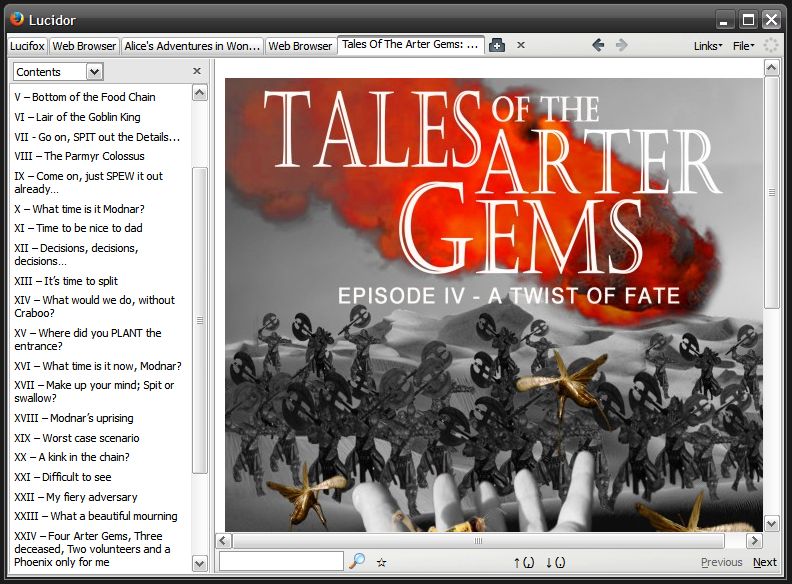Open chapter XIV – What would we do, without Craboo?
This screenshot has height=584, width=792.
point(94,306)
